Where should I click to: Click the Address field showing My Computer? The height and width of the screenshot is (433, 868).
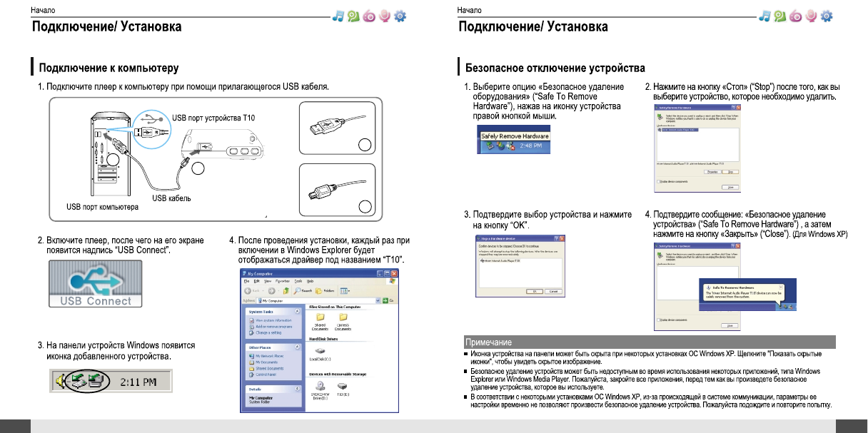pos(317,301)
